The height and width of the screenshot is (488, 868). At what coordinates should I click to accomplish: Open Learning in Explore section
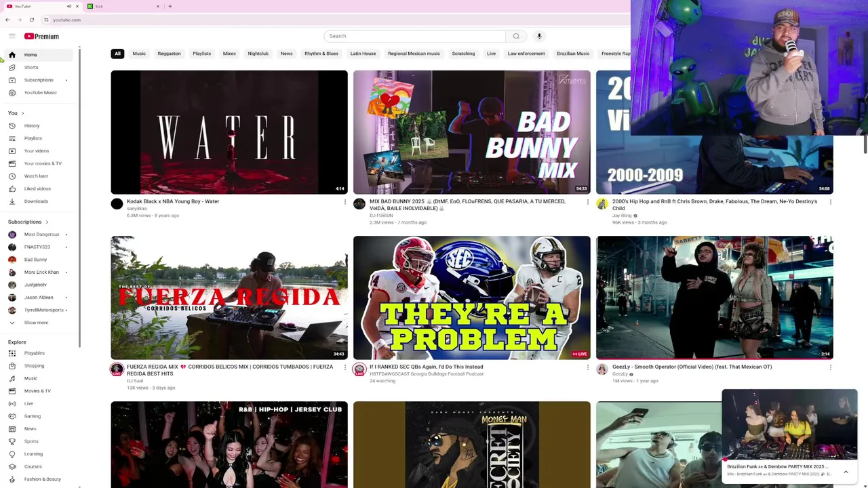click(39, 454)
